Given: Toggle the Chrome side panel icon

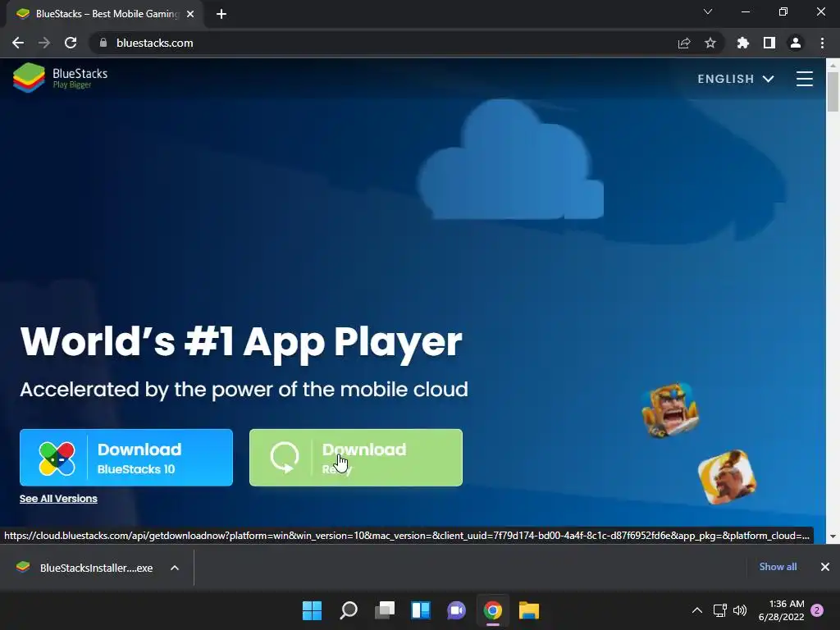Looking at the screenshot, I should point(769,43).
